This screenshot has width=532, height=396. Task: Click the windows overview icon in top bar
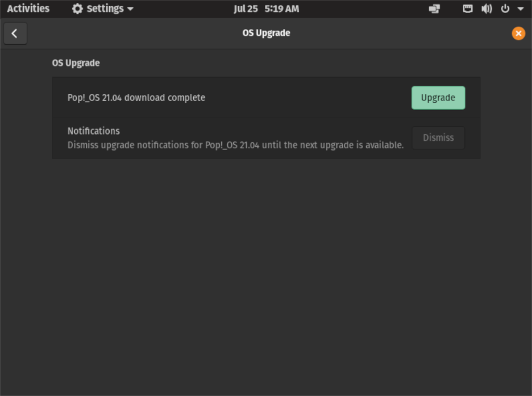click(434, 8)
